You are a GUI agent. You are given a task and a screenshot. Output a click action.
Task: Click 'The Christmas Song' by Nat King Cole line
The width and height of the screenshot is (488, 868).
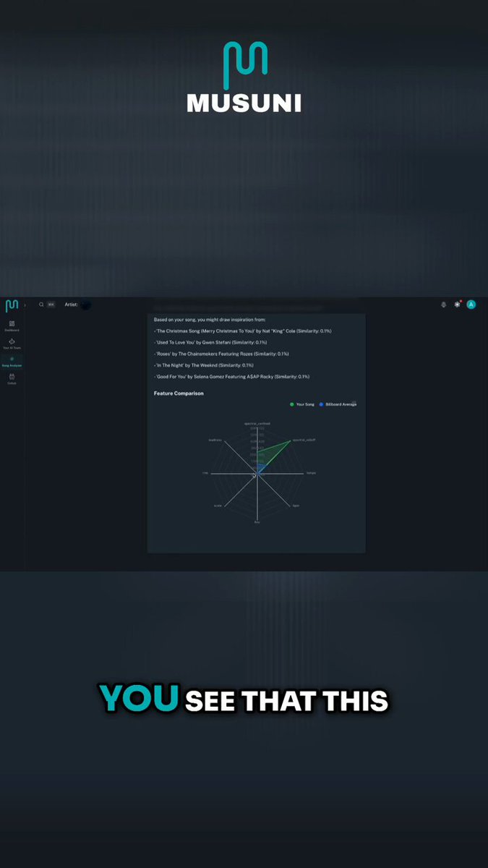243,331
